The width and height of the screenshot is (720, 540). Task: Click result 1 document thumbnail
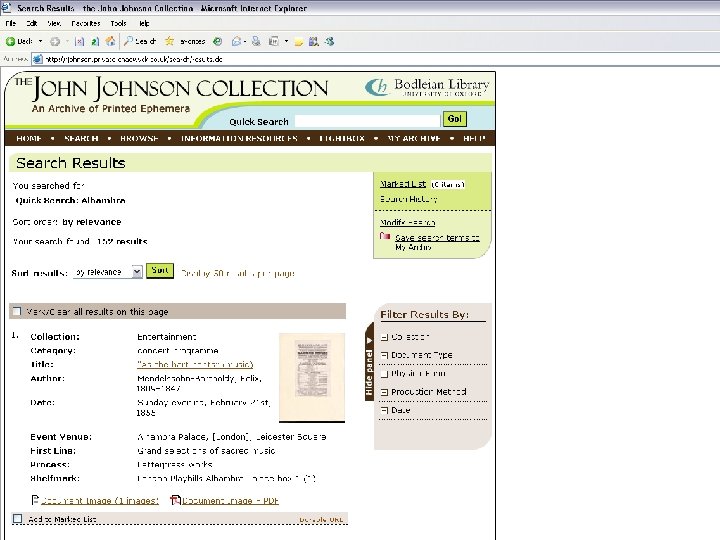click(x=312, y=377)
